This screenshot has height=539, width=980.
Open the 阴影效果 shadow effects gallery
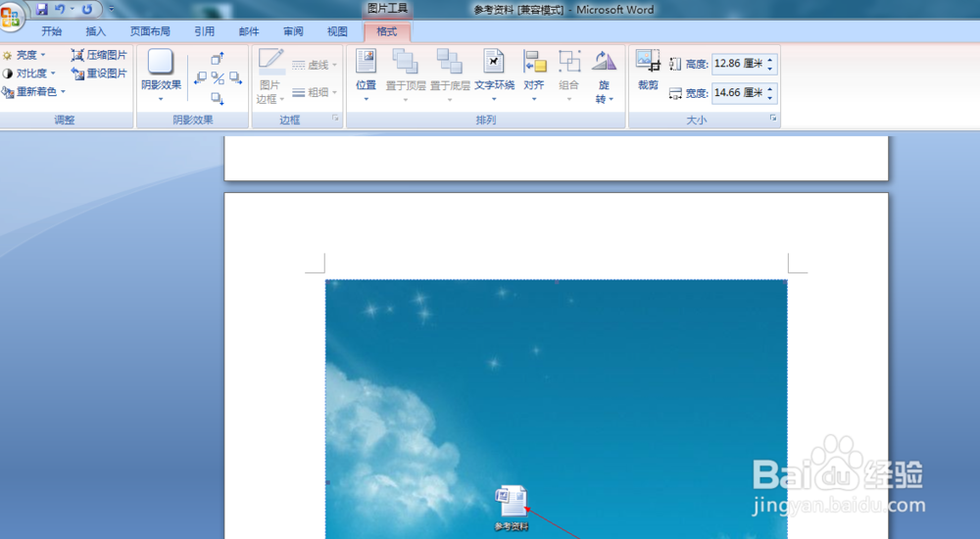point(161,75)
